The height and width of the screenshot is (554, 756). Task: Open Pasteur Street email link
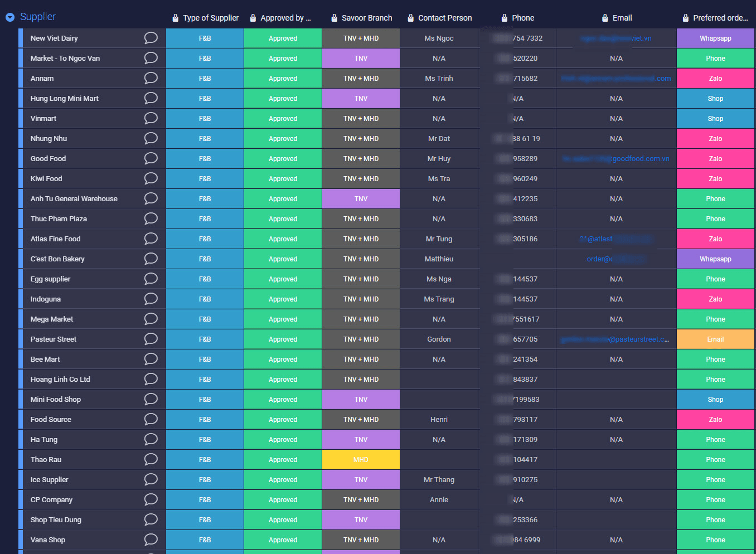click(615, 339)
